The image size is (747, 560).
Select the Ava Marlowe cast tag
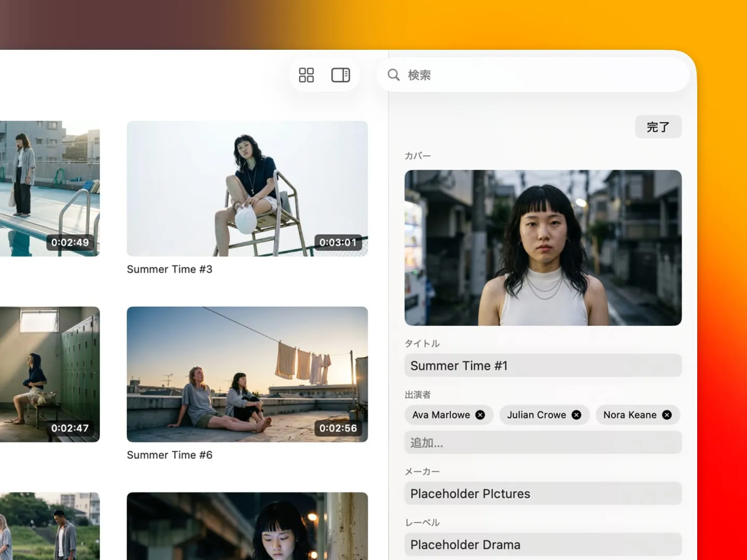tap(449, 415)
